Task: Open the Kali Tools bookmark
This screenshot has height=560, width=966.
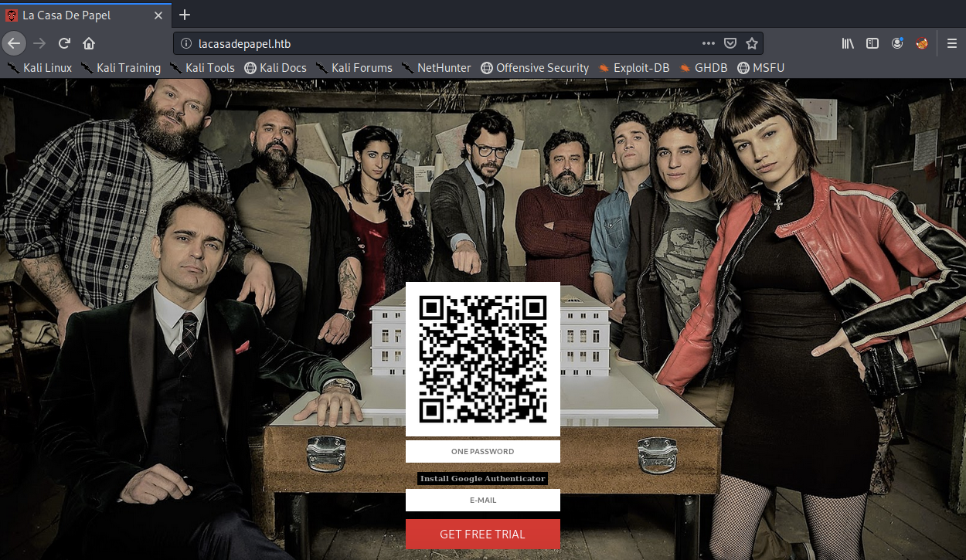Action: pyautogui.click(x=202, y=68)
